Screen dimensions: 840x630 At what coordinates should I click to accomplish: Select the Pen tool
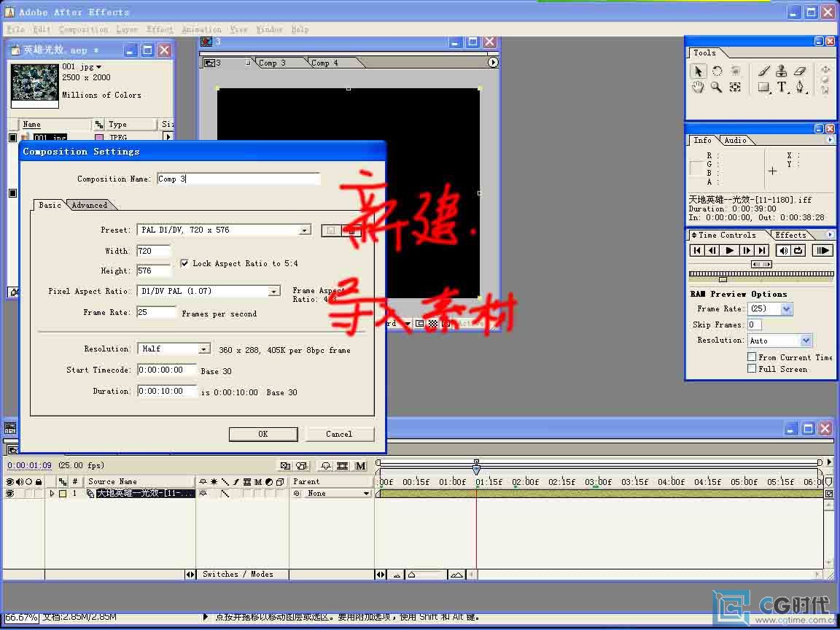pos(801,87)
